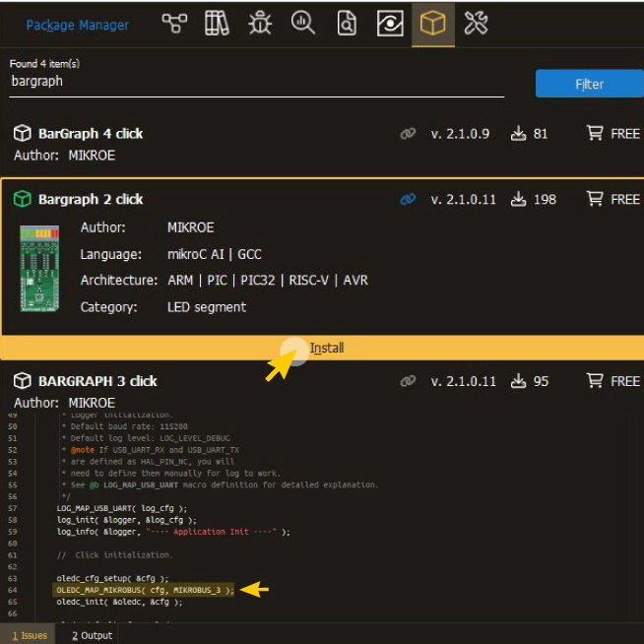Image resolution: width=644 pixels, height=644 pixels.
Task: Click the green Bargraph 2 click cube icon
Action: (x=23, y=199)
